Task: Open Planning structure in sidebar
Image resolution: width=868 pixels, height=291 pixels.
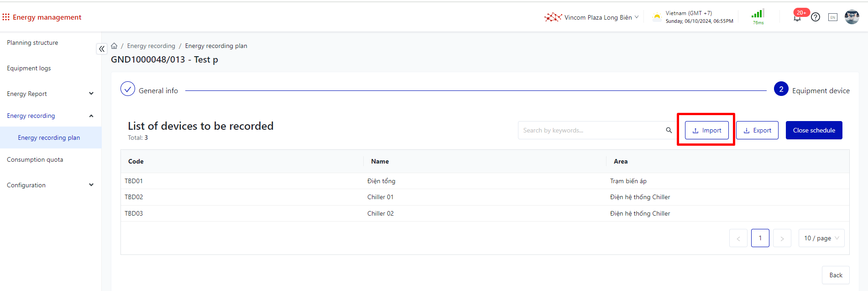Action: point(32,42)
